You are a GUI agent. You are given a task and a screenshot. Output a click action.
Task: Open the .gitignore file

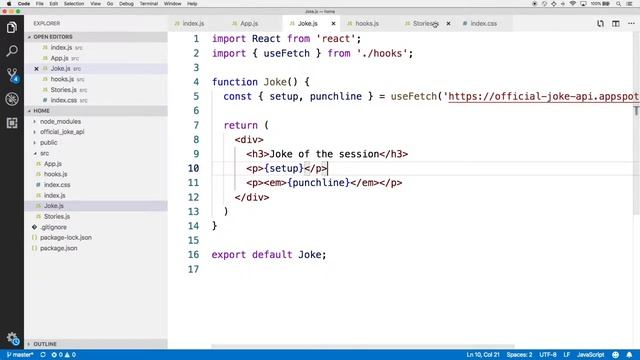click(x=53, y=227)
